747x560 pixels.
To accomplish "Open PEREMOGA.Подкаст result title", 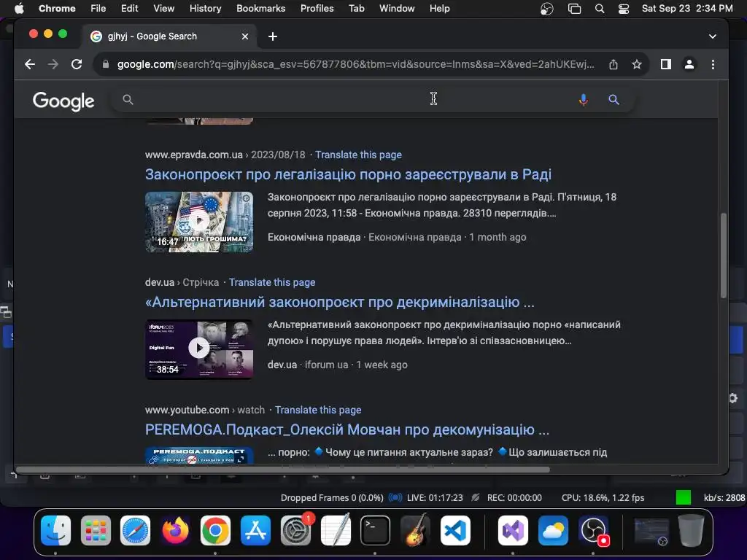I will tap(347, 429).
